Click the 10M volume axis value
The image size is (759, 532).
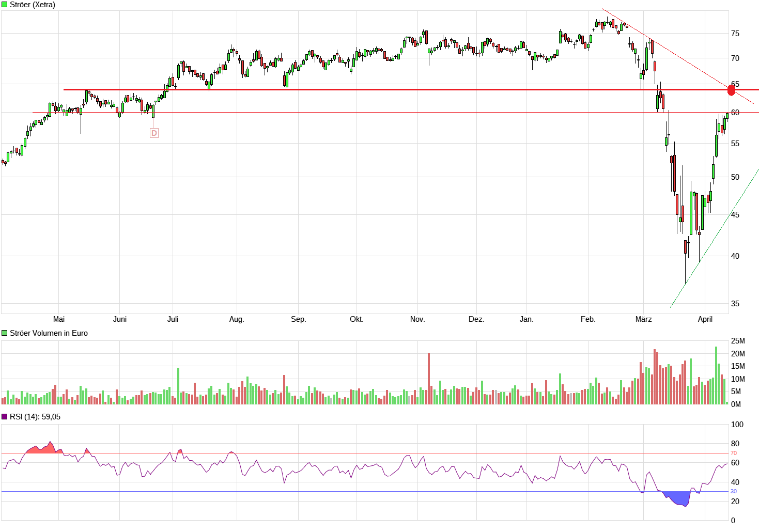tap(738, 379)
